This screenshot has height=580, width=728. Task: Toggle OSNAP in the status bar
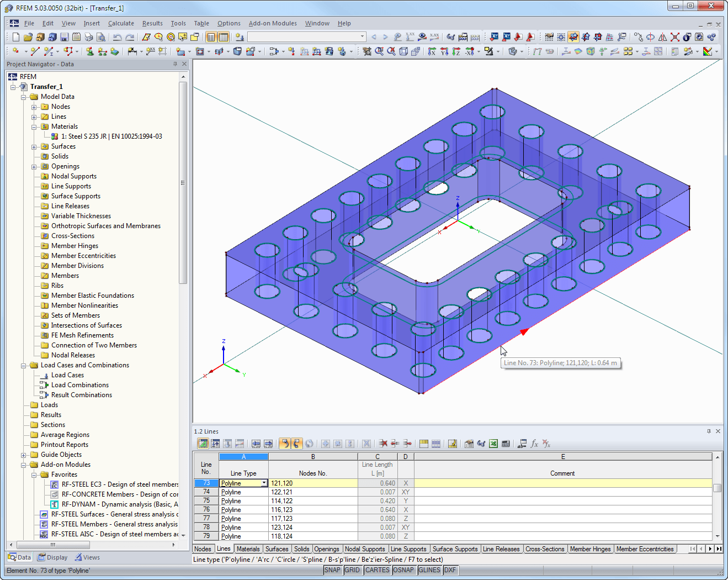click(403, 570)
